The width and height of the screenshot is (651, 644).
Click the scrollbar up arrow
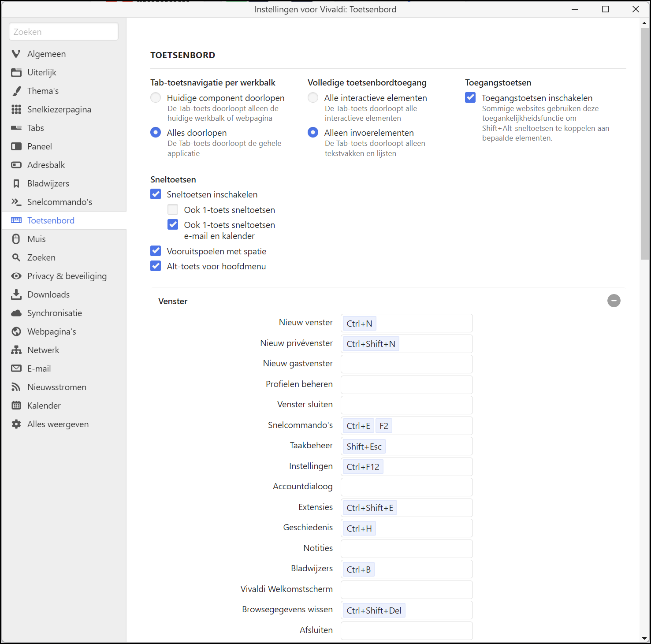pos(644,23)
